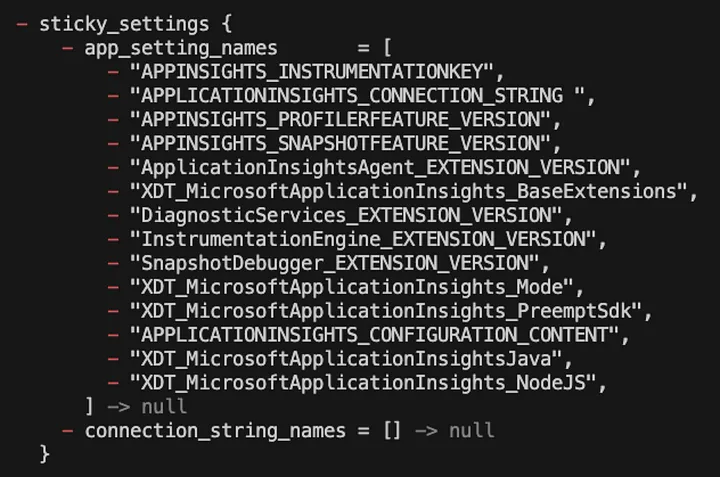
Task: Select the SnapshotDebugger_EXTENSION_VERSION string
Action: pyautogui.click(x=335, y=263)
